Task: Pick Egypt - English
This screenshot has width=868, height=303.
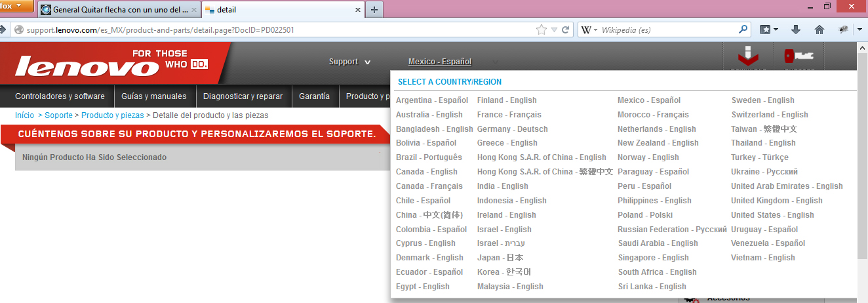Action: [423, 287]
